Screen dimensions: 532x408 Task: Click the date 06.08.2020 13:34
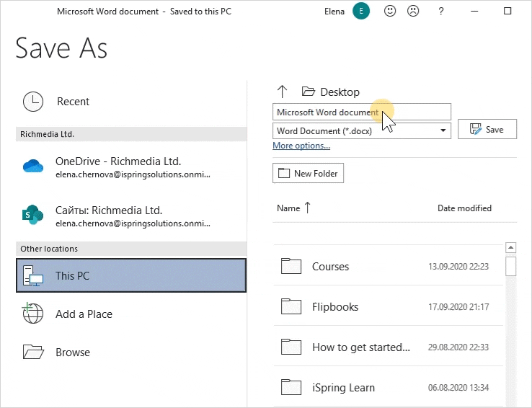coord(458,387)
